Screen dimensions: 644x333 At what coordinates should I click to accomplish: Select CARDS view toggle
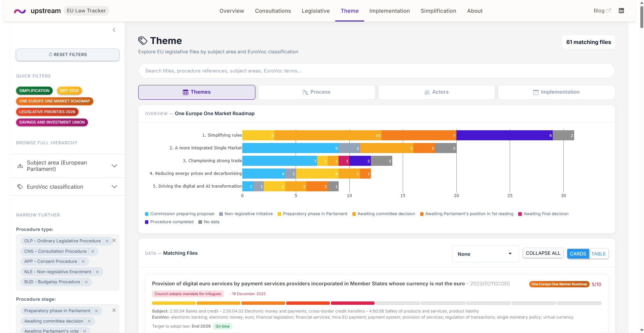pyautogui.click(x=578, y=254)
